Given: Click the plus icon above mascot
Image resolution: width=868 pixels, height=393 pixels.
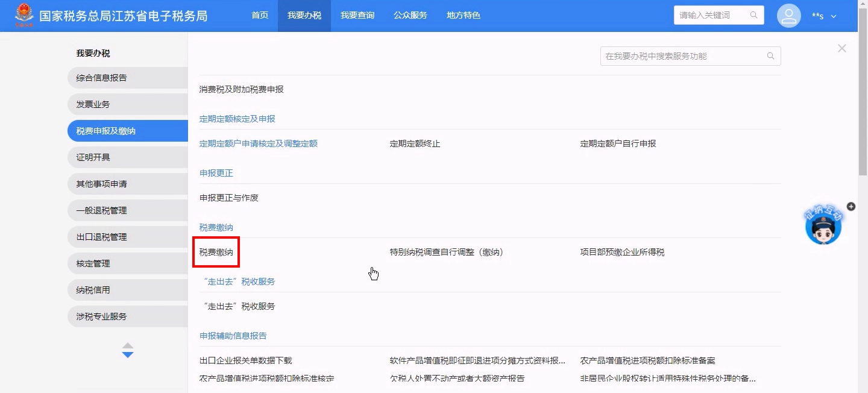Looking at the screenshot, I should pos(851,206).
